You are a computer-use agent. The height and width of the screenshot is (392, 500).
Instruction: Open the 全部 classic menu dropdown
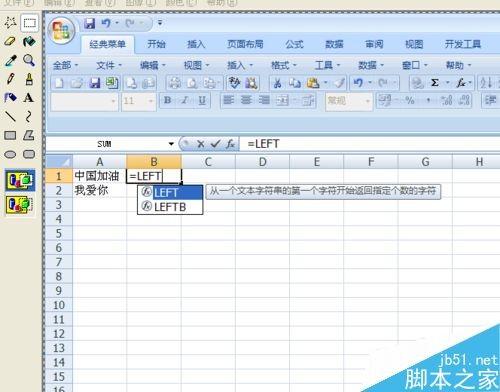(x=65, y=65)
